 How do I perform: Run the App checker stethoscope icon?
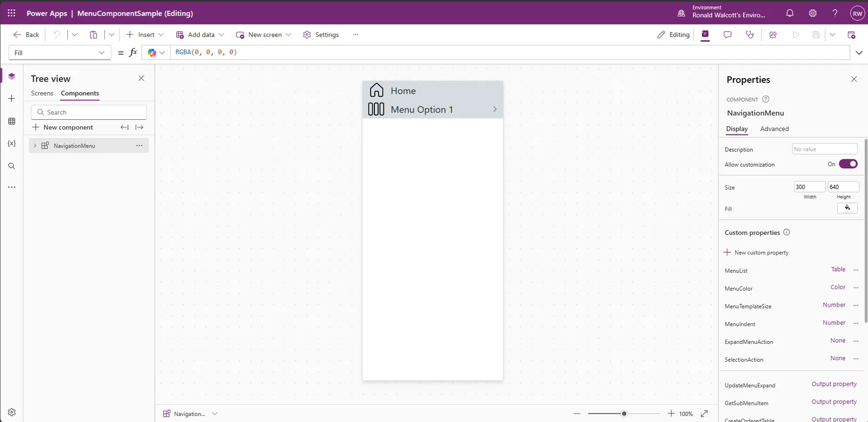tap(750, 35)
